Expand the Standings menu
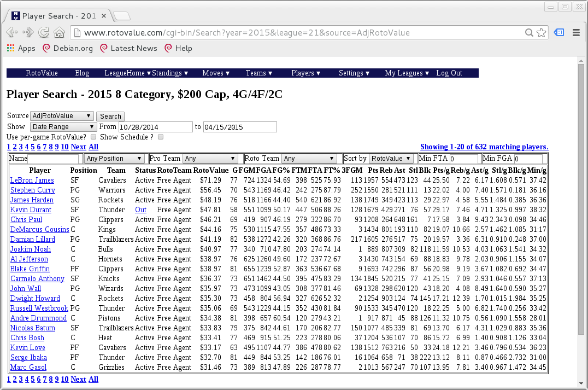 pos(170,73)
